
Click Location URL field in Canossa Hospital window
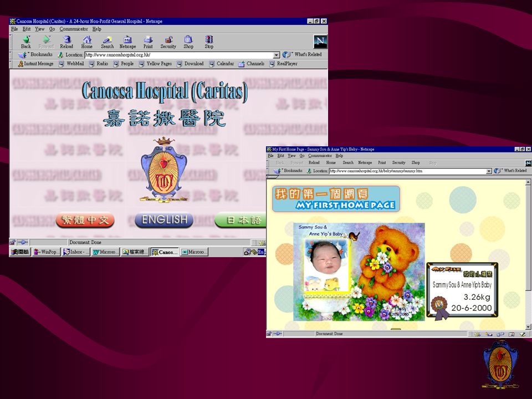179,55
